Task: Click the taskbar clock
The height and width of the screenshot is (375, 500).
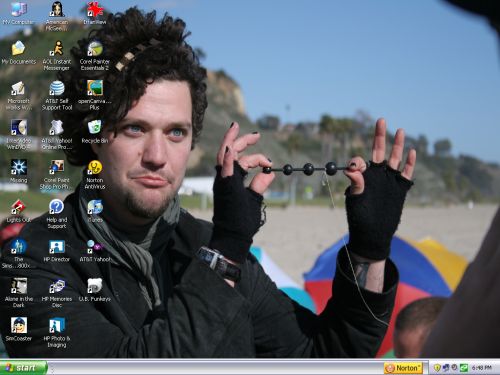Action: coord(482,368)
